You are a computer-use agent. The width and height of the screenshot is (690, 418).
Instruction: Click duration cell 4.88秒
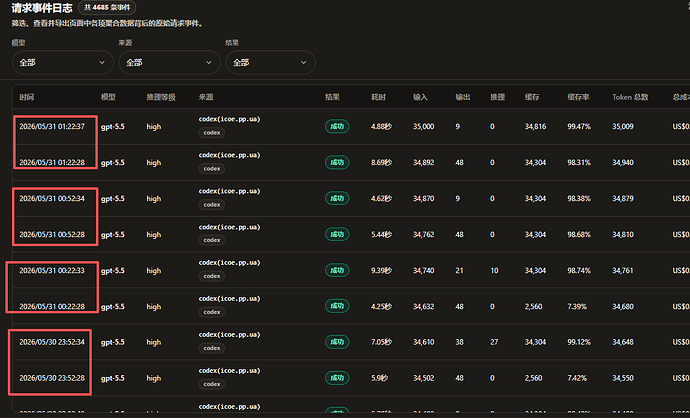pyautogui.click(x=381, y=127)
